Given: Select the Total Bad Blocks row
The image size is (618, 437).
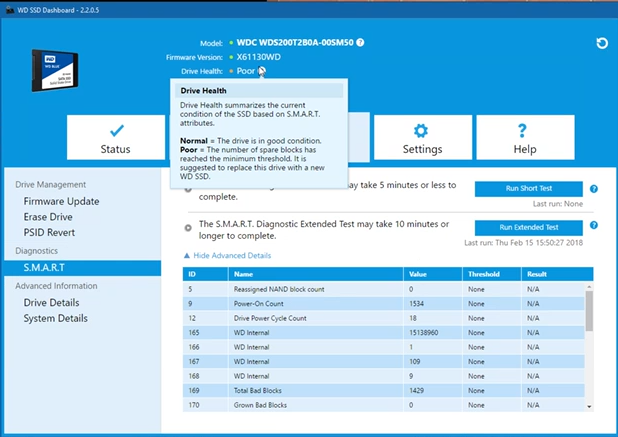Looking at the screenshot, I should (x=383, y=391).
